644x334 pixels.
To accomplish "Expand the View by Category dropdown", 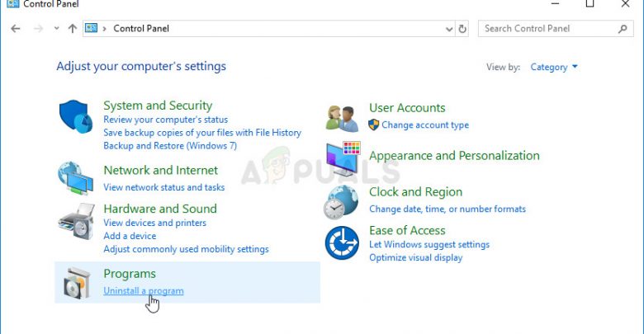I will tap(554, 67).
